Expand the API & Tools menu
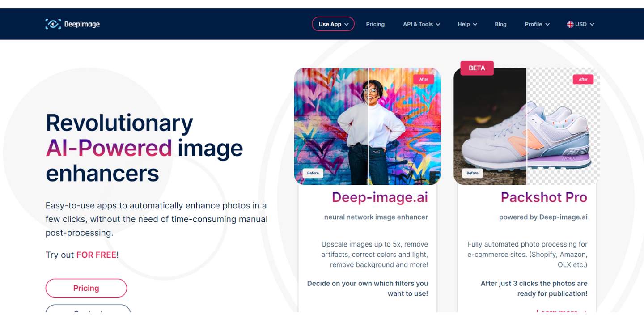The height and width of the screenshot is (319, 644). [421, 24]
